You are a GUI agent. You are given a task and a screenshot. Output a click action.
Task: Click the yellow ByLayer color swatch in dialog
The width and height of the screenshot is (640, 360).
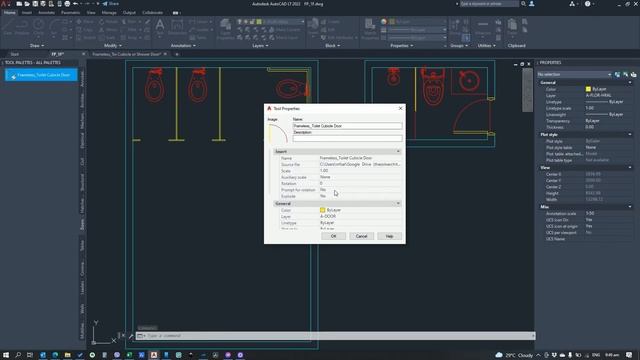coord(322,210)
